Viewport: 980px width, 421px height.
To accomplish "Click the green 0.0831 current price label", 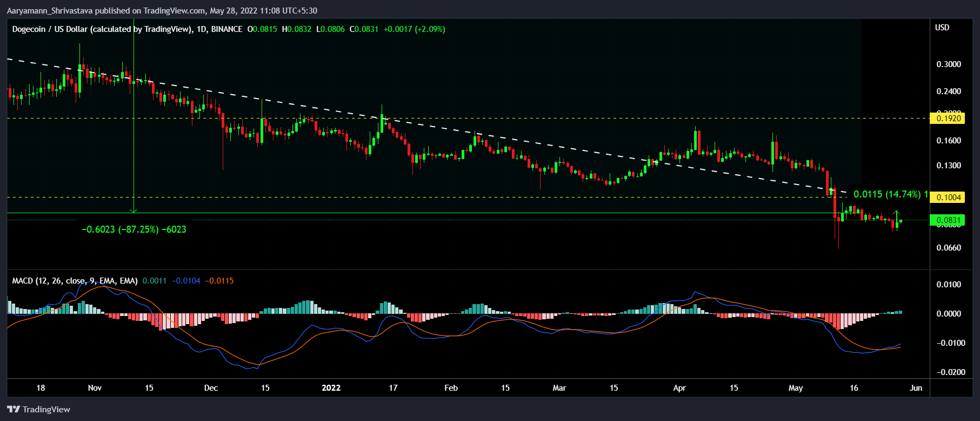I will (x=948, y=220).
